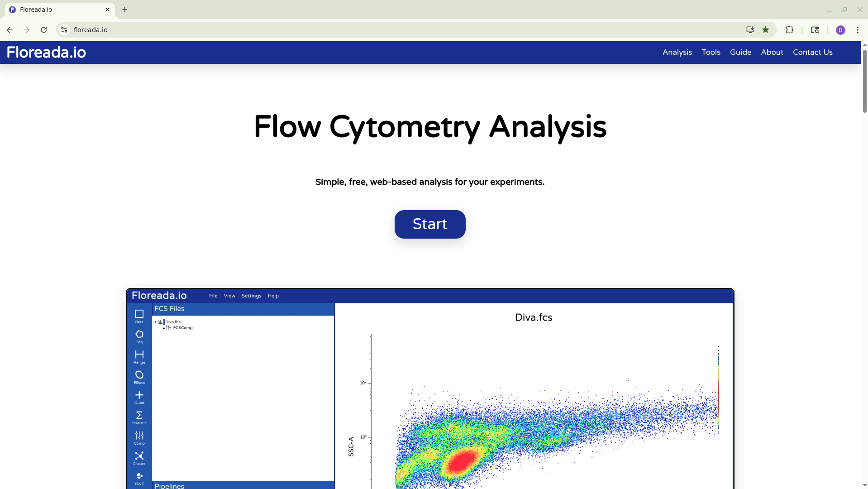
Task: Click the browser back arrow
Action: click(10, 30)
